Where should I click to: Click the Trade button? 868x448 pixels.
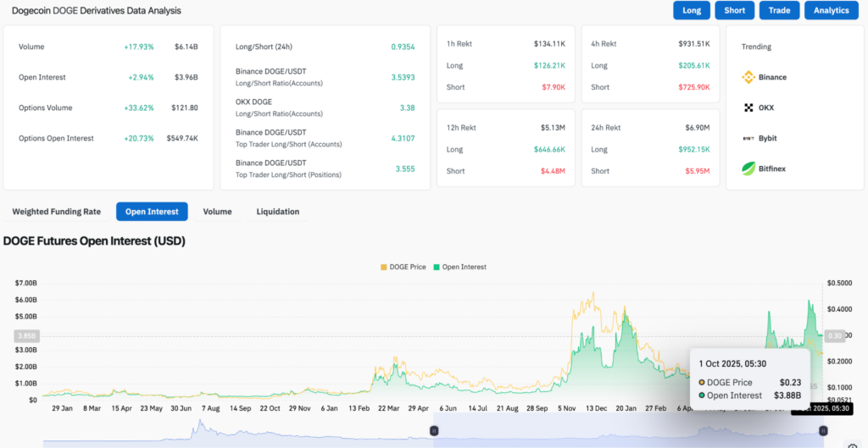click(x=779, y=10)
